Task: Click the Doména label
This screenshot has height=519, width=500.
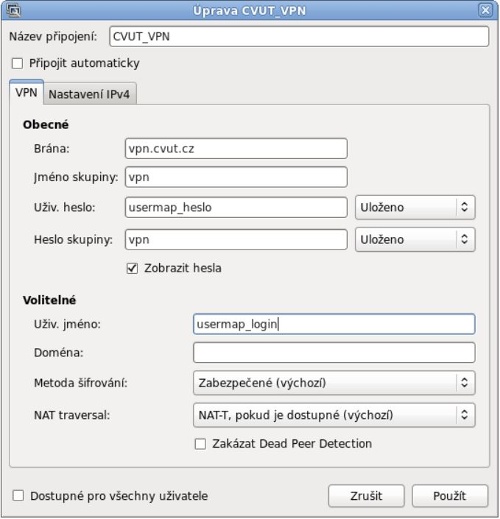Action: point(59,353)
